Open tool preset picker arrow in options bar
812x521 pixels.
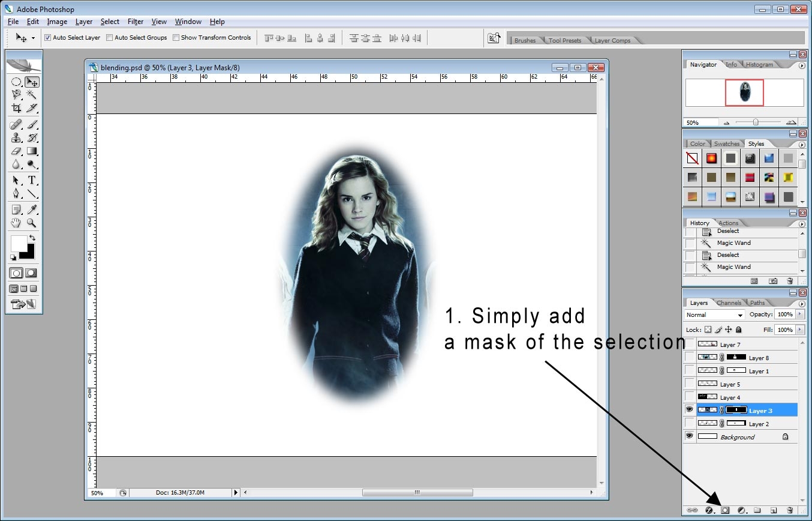(x=33, y=38)
